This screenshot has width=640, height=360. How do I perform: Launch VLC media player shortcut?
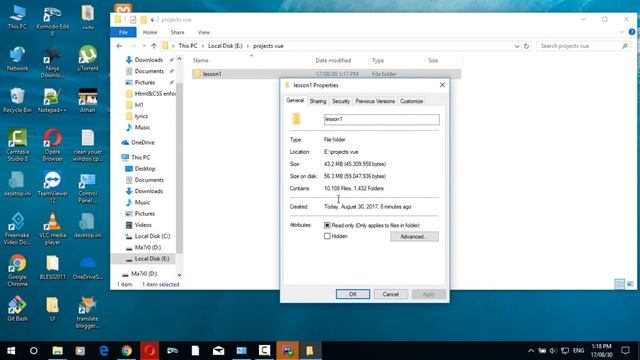52,229
